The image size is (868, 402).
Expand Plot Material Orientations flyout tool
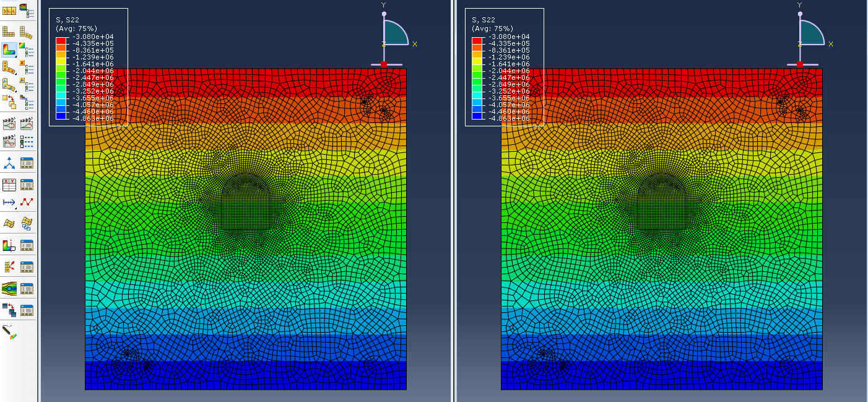pos(9,84)
